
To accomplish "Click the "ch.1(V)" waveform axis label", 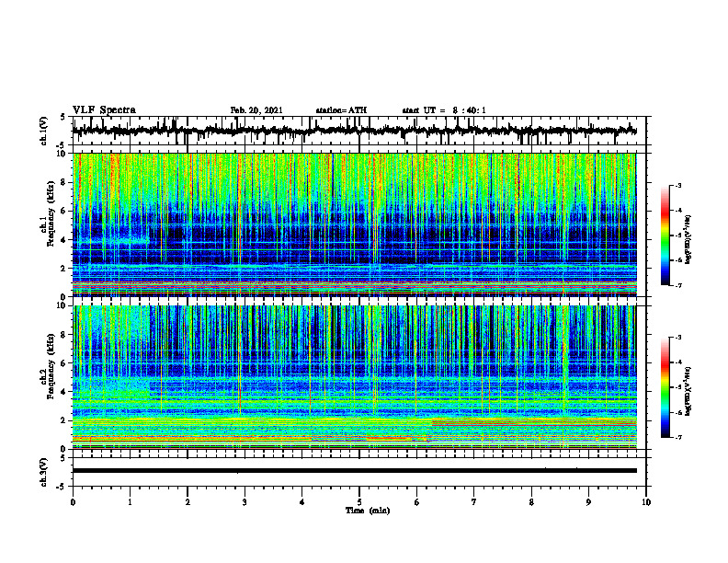I will click(x=44, y=131).
